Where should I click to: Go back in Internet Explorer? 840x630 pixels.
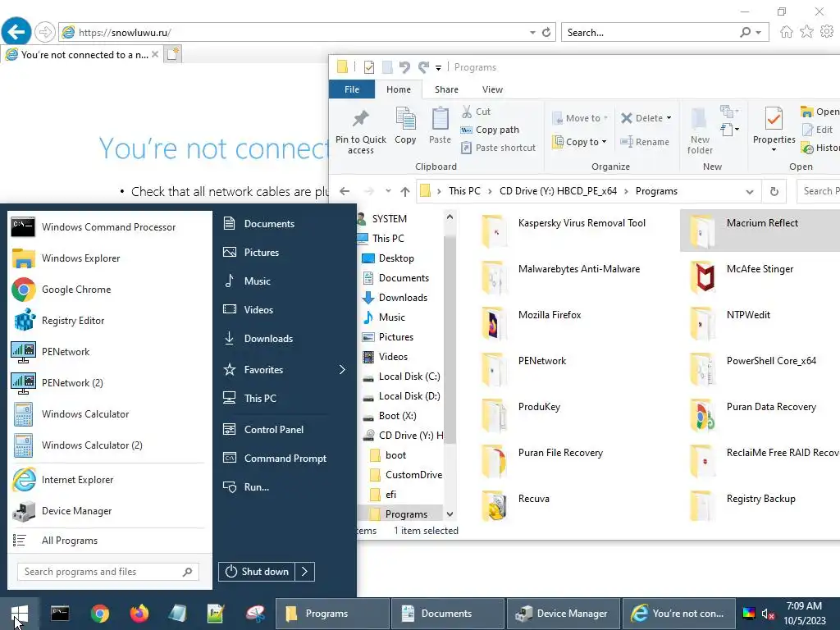pyautogui.click(x=16, y=32)
